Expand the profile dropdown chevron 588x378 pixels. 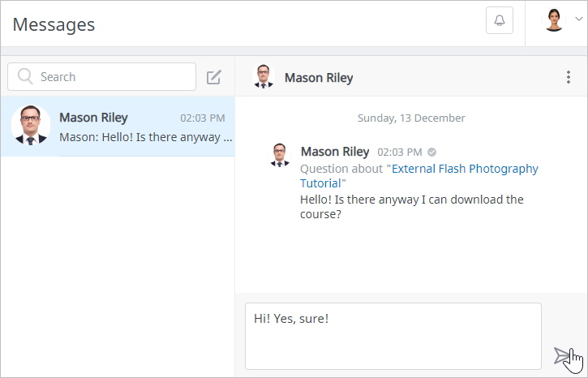tap(578, 19)
